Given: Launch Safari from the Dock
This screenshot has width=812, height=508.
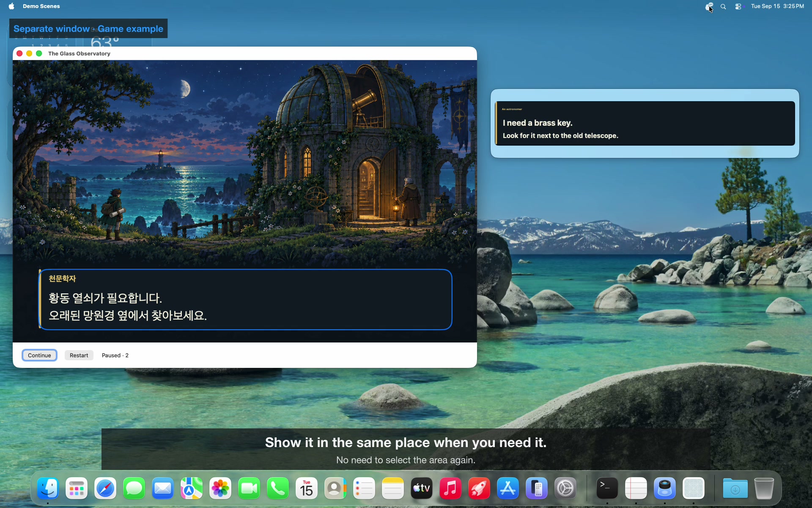Looking at the screenshot, I should [105, 489].
